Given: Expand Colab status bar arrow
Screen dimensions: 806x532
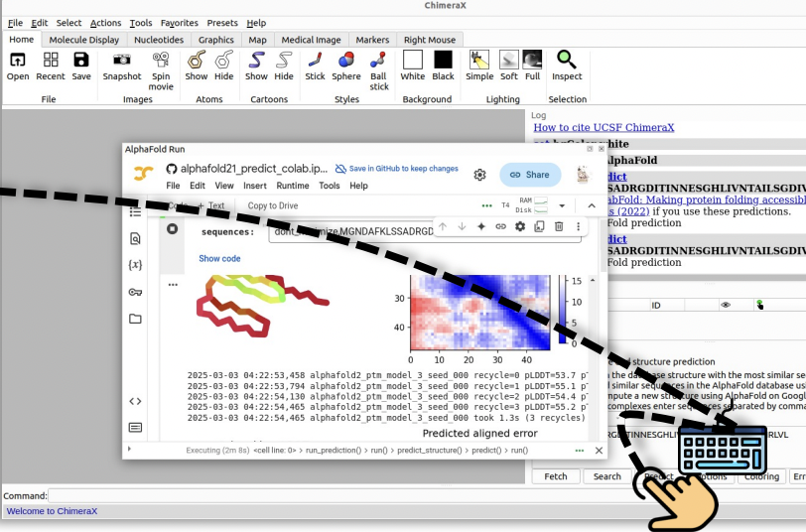Looking at the screenshot, I should [x=129, y=450].
